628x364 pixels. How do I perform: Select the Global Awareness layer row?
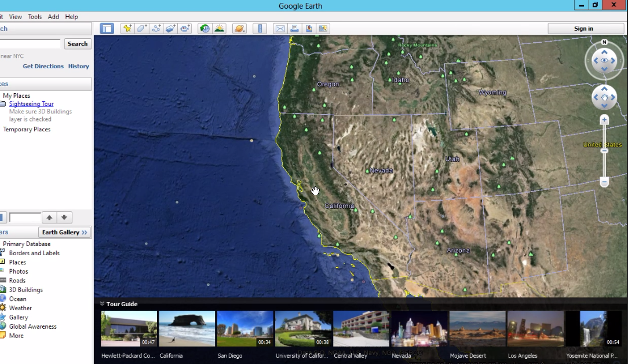point(33,326)
